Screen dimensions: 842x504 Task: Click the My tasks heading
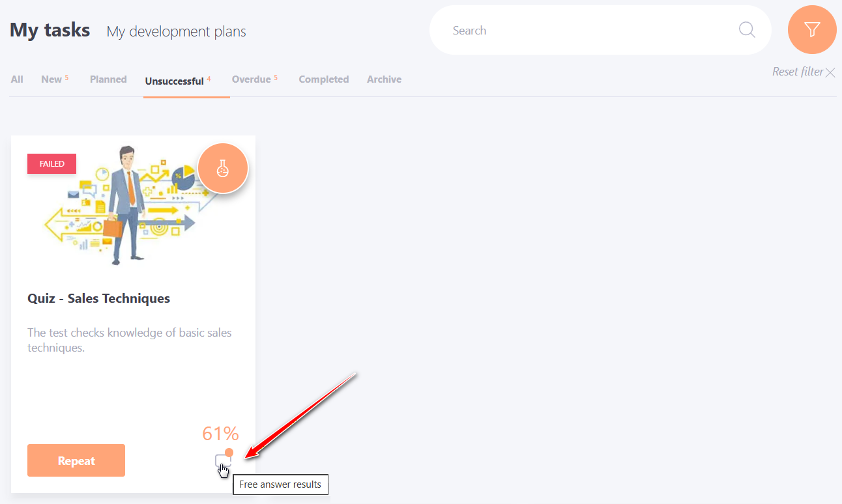(x=50, y=30)
